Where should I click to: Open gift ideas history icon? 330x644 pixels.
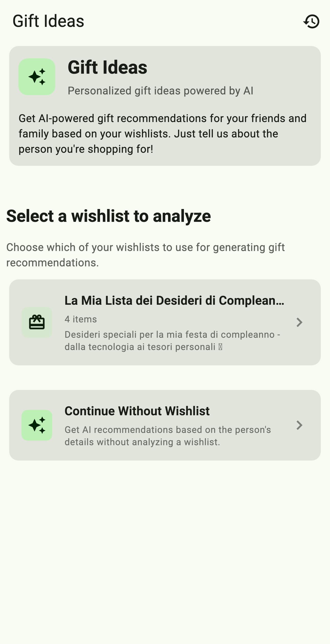[311, 21]
